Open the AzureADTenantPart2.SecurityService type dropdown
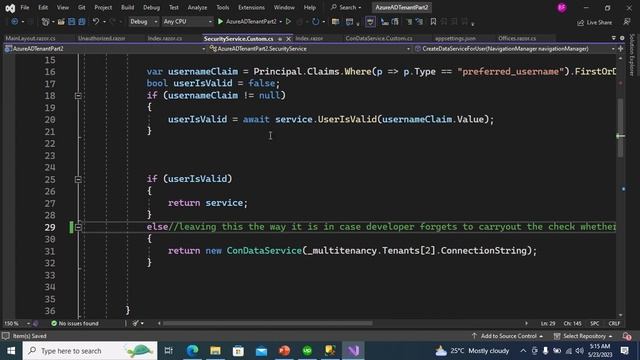The image size is (640, 360). coord(310,49)
